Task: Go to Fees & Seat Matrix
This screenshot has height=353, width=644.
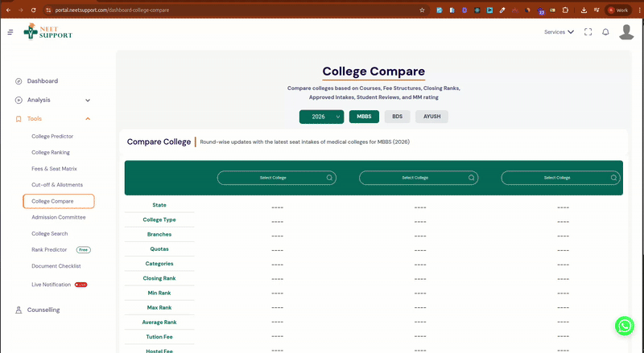Action: [x=54, y=169]
